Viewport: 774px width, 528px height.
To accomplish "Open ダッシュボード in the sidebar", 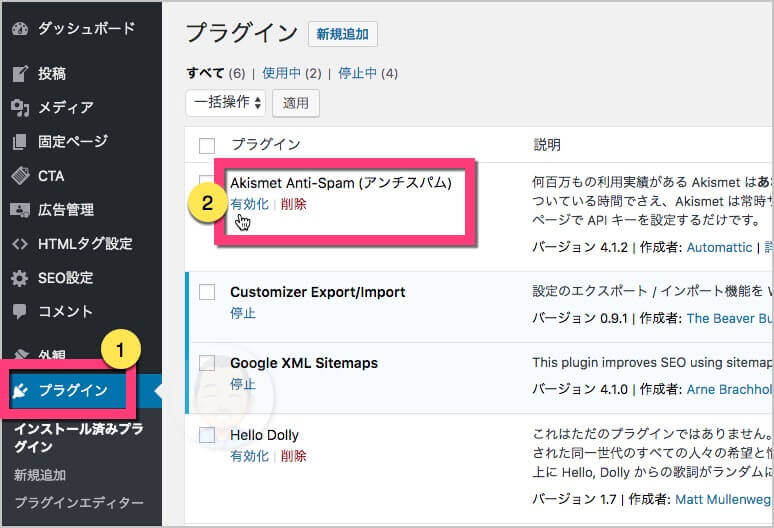I will coord(86,29).
